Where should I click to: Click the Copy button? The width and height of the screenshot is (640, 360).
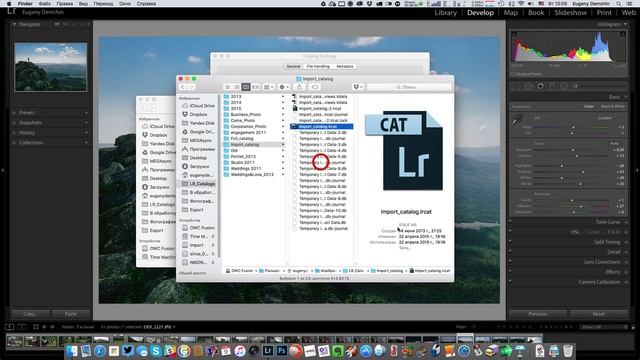30,314
